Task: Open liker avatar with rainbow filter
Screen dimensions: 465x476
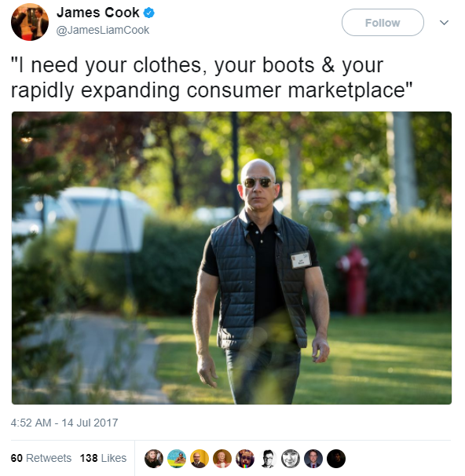Action: tap(245, 459)
